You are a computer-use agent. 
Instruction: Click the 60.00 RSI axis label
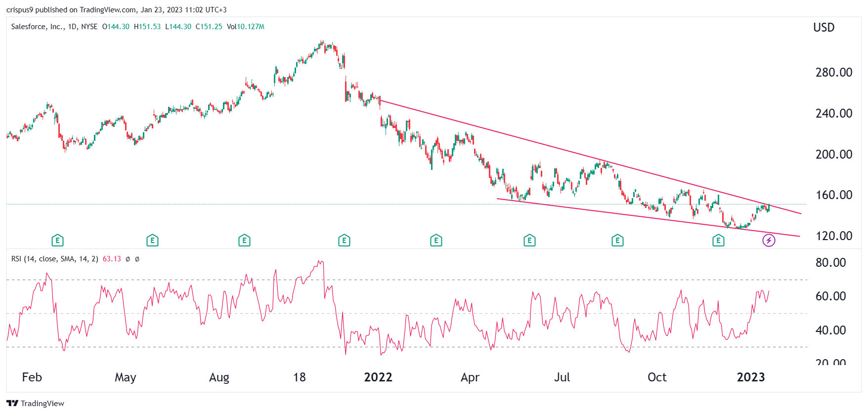(x=831, y=296)
